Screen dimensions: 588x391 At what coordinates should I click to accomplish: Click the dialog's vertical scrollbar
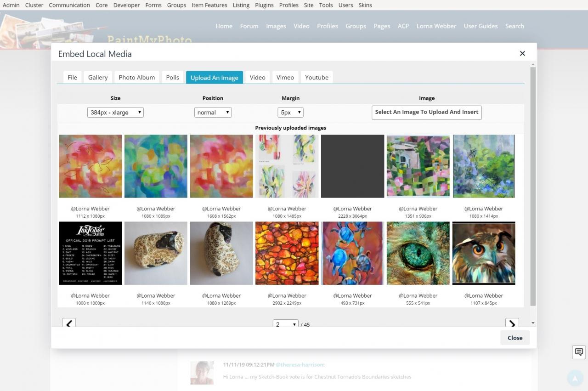[533, 184]
